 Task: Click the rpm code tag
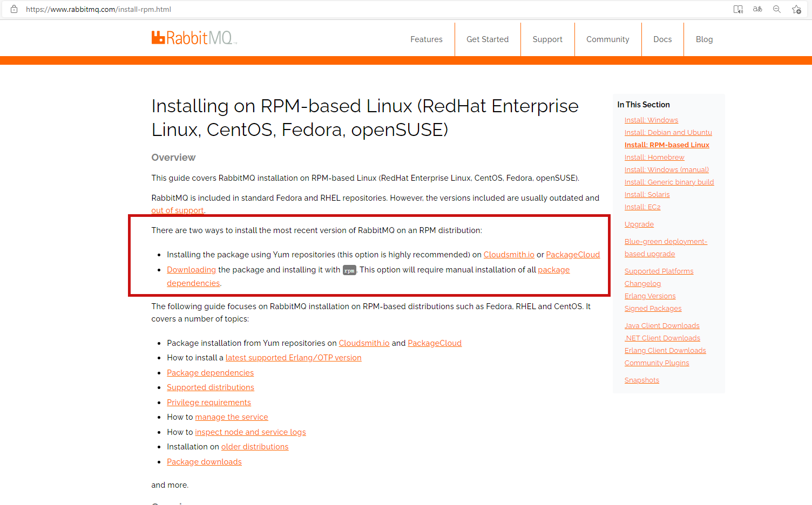[x=350, y=270]
